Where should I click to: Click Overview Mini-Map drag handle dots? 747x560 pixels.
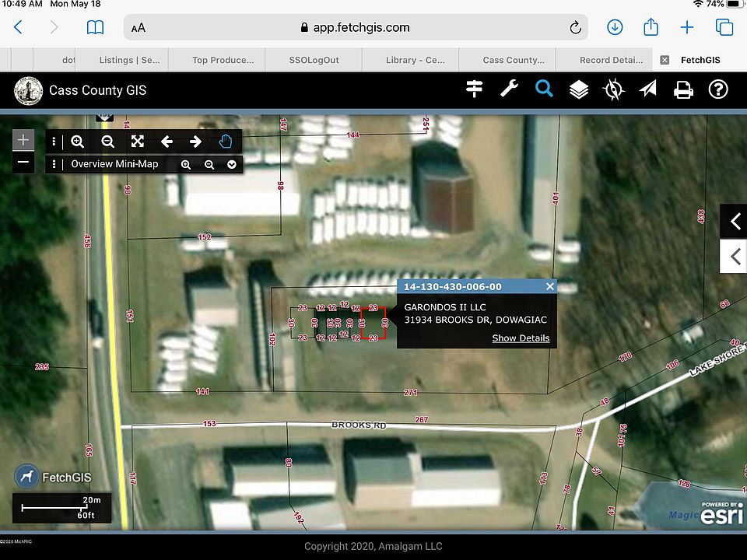tap(54, 164)
